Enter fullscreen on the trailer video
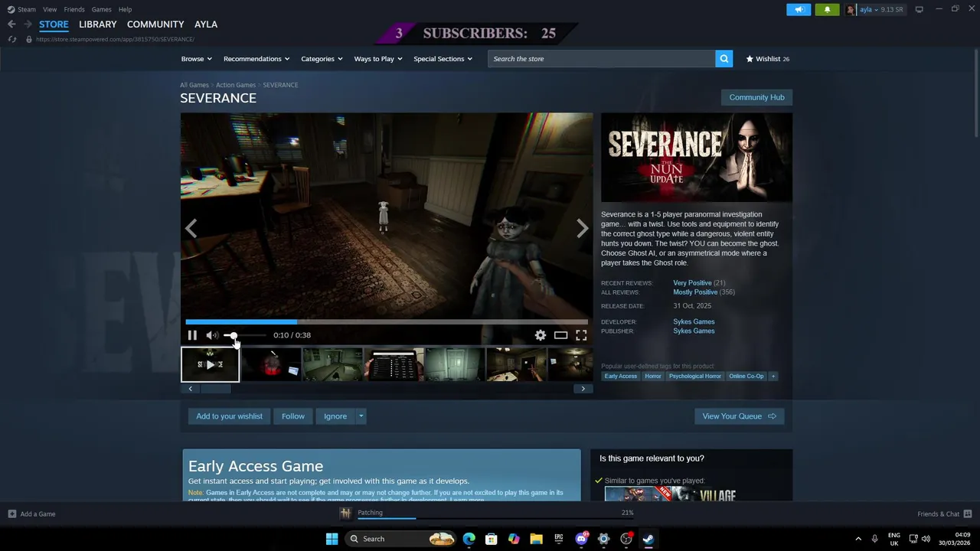Screen dimensions: 980x551 (581, 335)
